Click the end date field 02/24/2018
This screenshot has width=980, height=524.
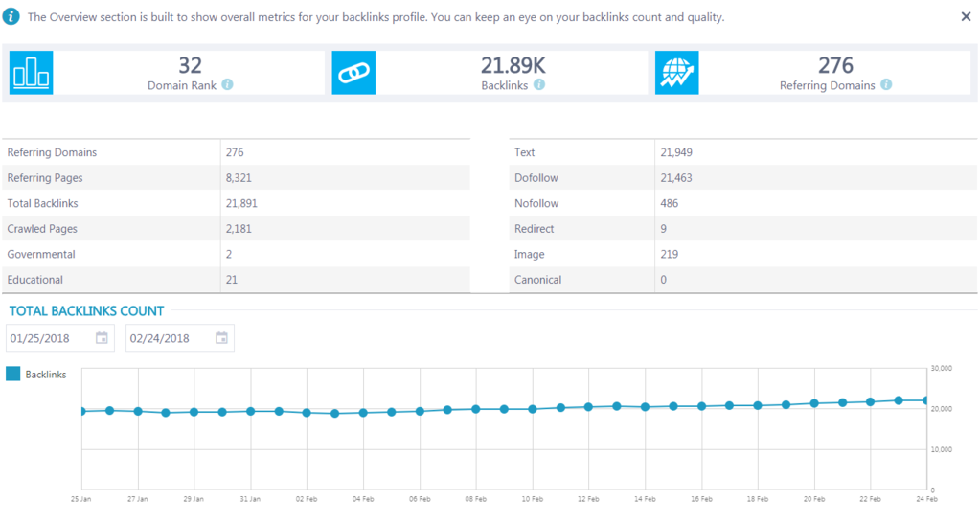pos(180,338)
